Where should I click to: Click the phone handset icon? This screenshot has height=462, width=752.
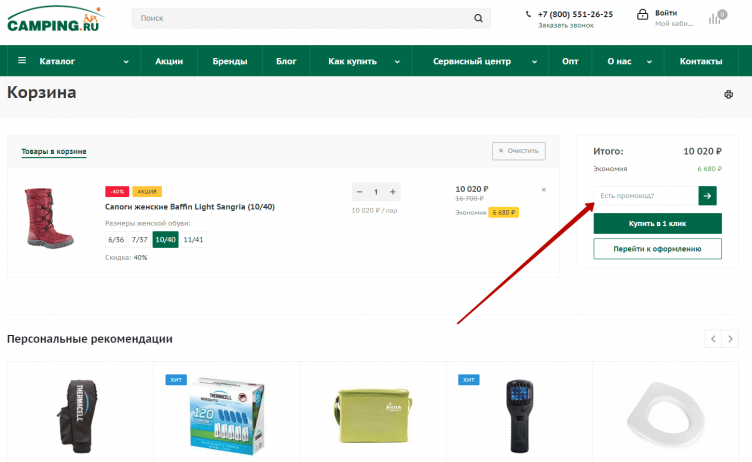[x=529, y=14]
